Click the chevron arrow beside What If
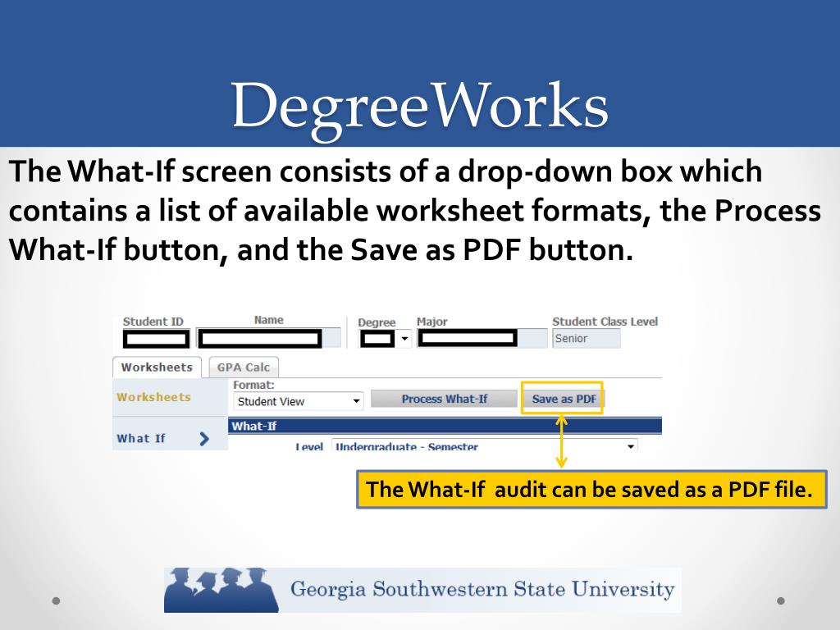Image resolution: width=840 pixels, height=630 pixels. 204,439
